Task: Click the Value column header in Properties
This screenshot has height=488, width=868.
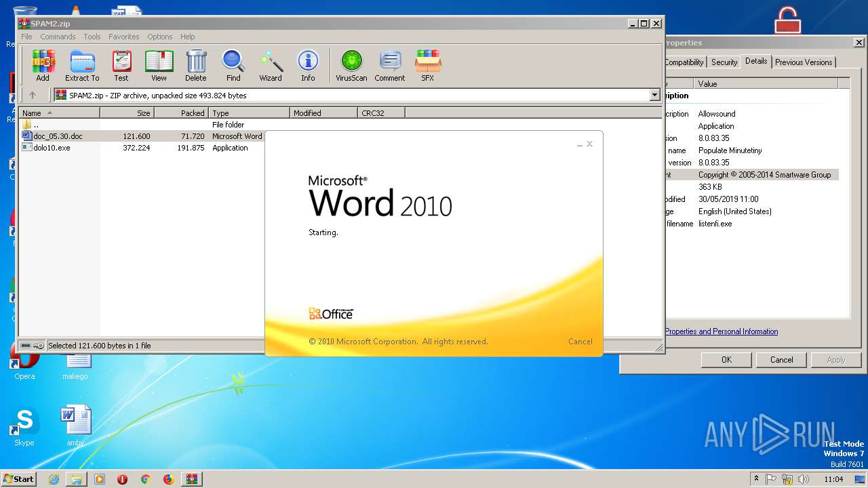Action: pos(766,84)
